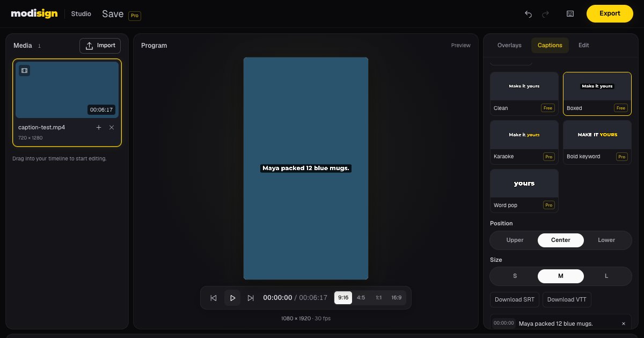Click the 1080 × 1920 · 30 fps info
This screenshot has height=338, width=644.
point(306,319)
